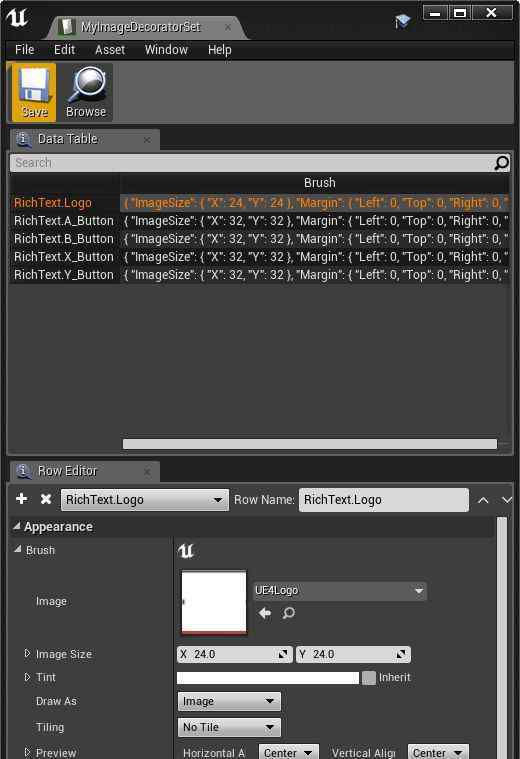Open the Window menu

coord(166,50)
